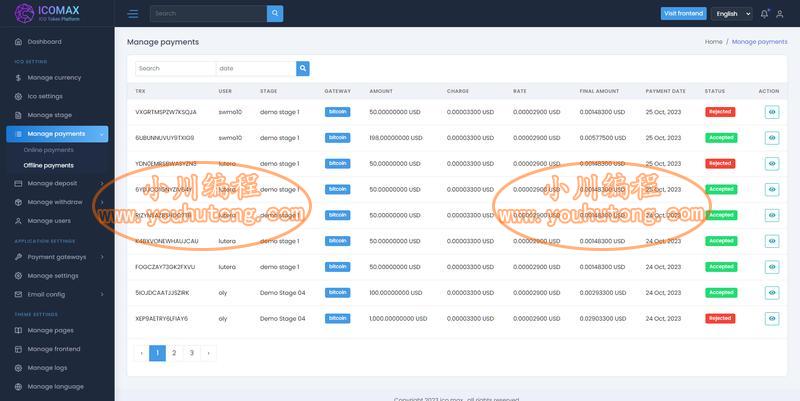Click the Manage users person icon
Screen dimensions: 800x401
(18, 221)
